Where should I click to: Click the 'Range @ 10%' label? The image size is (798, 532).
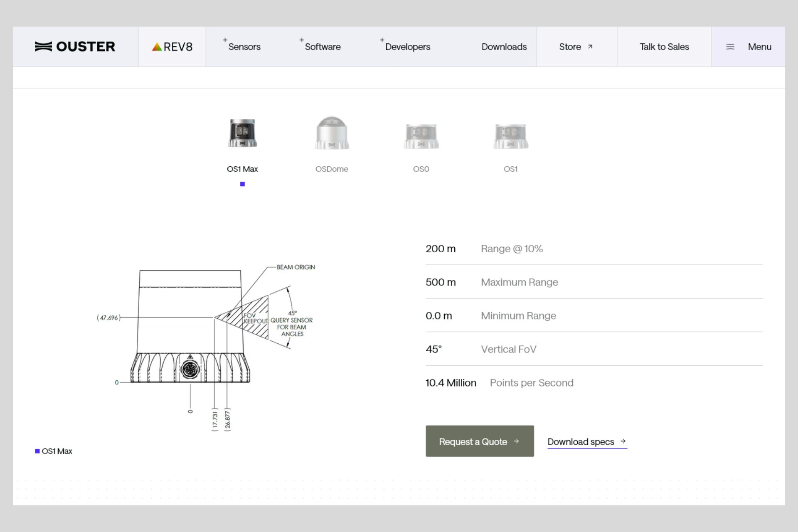(x=512, y=249)
